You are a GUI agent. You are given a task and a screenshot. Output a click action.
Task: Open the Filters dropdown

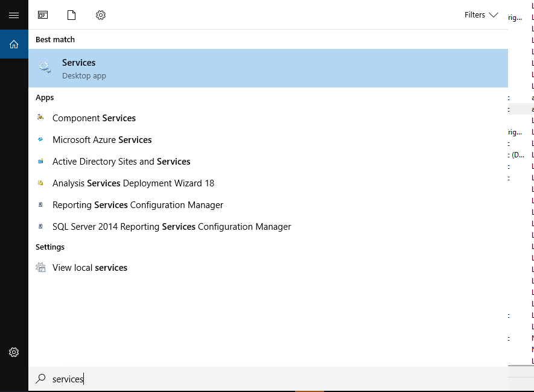coord(482,15)
